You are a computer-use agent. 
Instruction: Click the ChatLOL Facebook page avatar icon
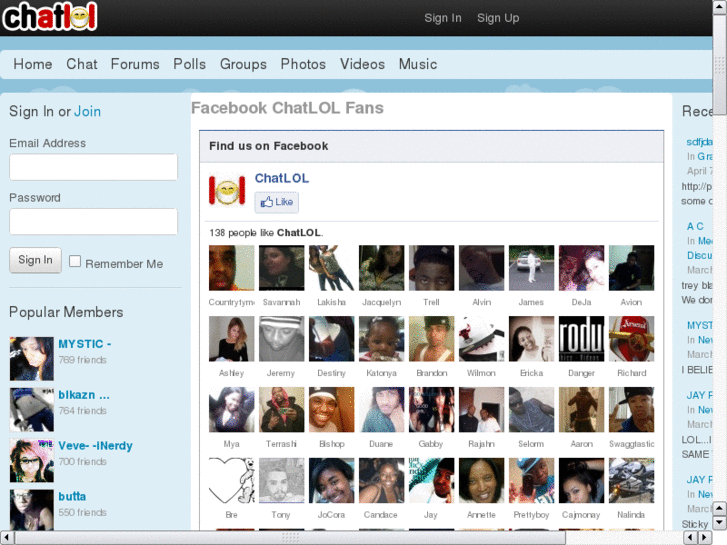point(227,190)
